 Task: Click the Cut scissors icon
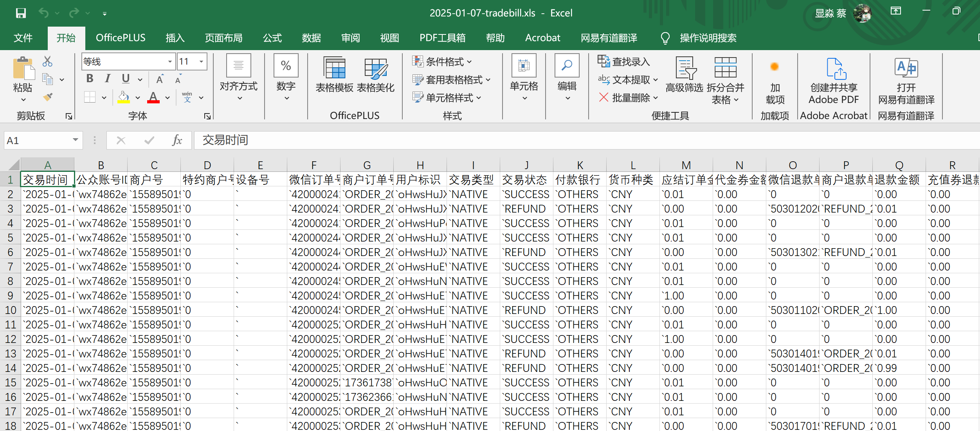47,61
